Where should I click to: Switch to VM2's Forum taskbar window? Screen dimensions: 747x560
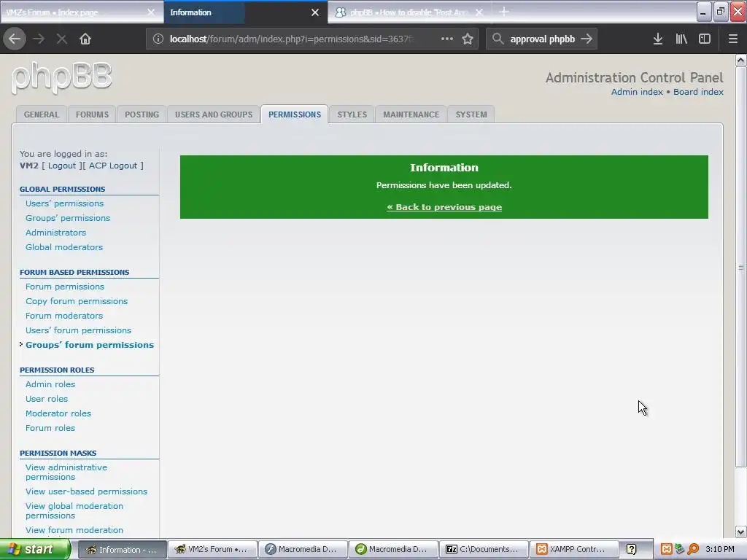[212, 549]
